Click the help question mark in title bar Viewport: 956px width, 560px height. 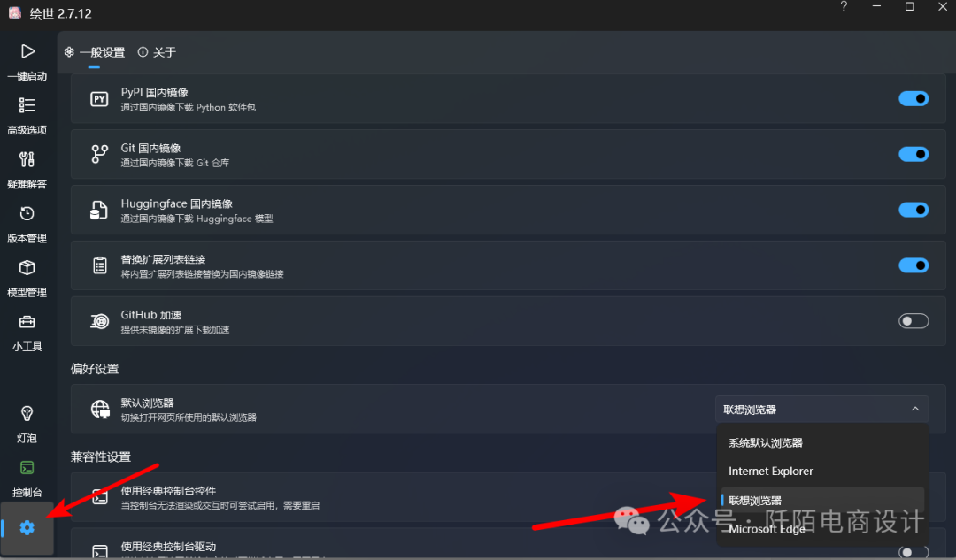tap(844, 7)
